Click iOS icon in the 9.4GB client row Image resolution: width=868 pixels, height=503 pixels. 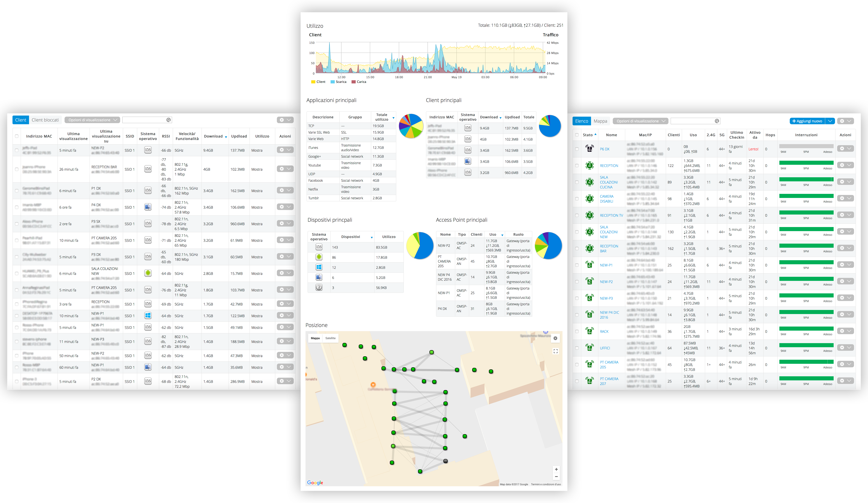click(148, 150)
